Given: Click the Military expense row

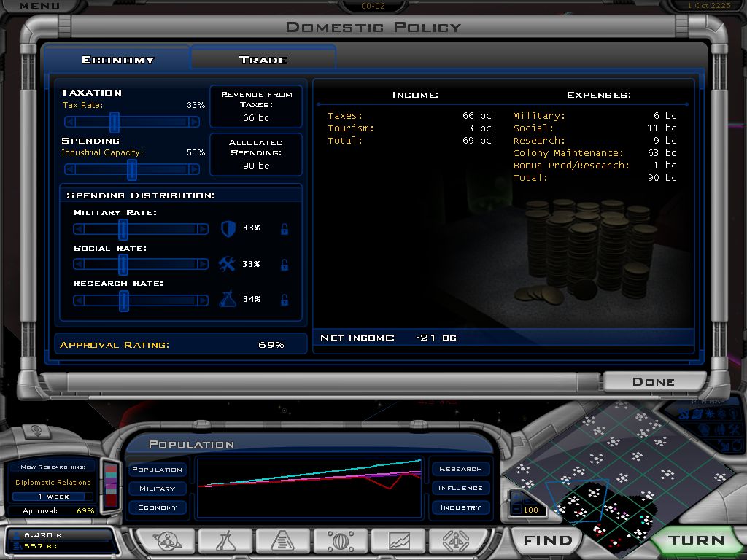Looking at the screenshot, I should (x=595, y=116).
